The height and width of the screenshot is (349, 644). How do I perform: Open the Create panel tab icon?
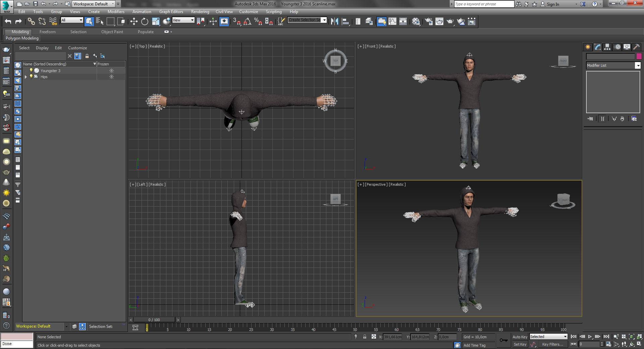(588, 47)
